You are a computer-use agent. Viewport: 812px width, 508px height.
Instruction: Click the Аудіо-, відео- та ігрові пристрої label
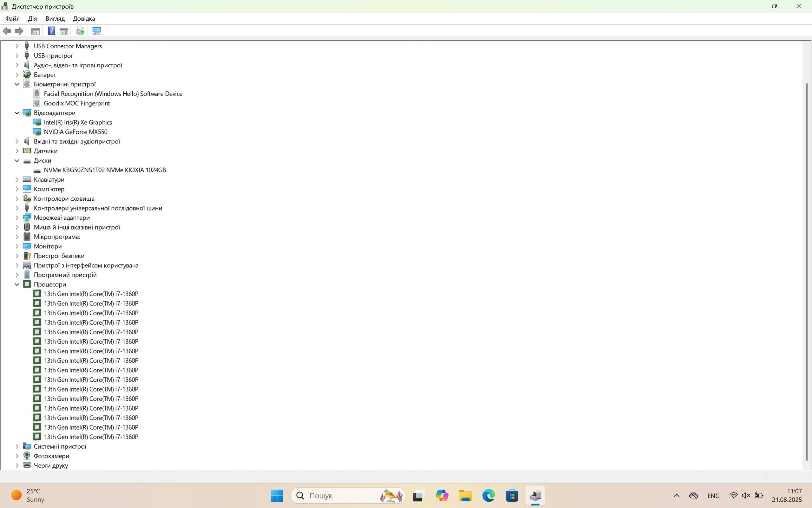(78, 65)
